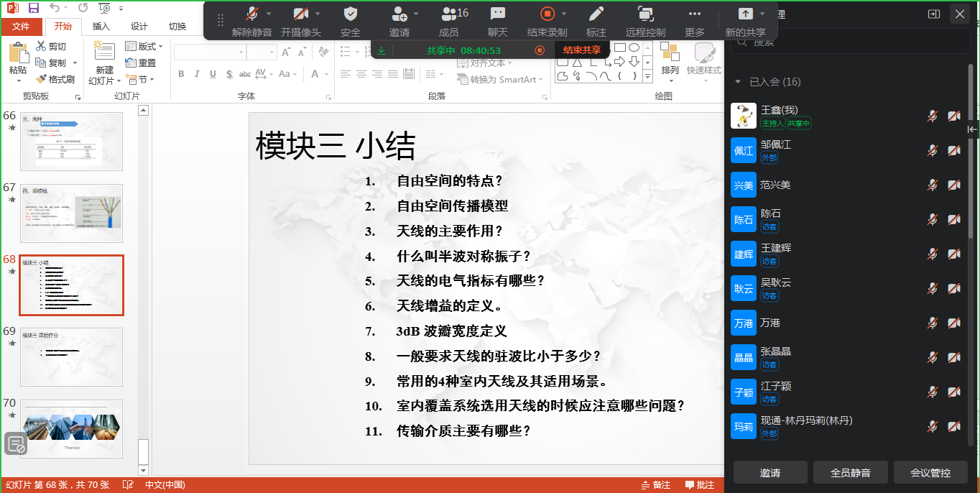Clear all formatting eraser icon

(x=323, y=52)
